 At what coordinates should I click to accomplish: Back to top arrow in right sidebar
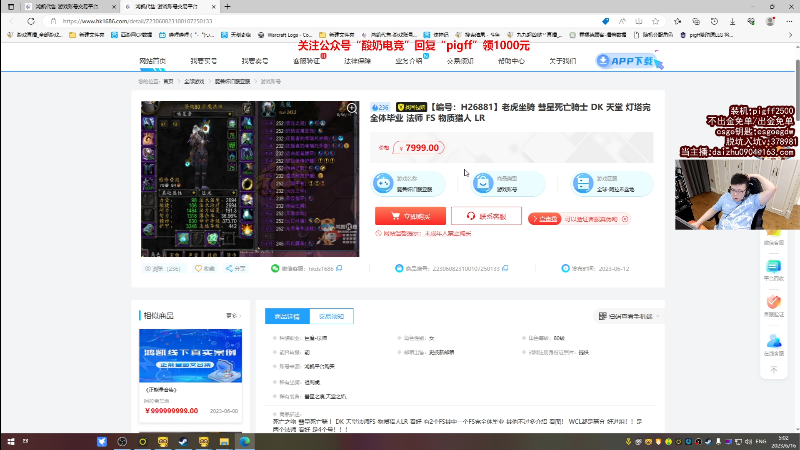point(773,370)
